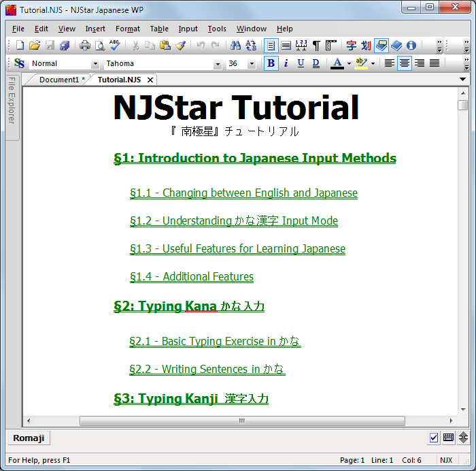Print the document using printer icon
This screenshot has height=471, width=476.
(85, 46)
